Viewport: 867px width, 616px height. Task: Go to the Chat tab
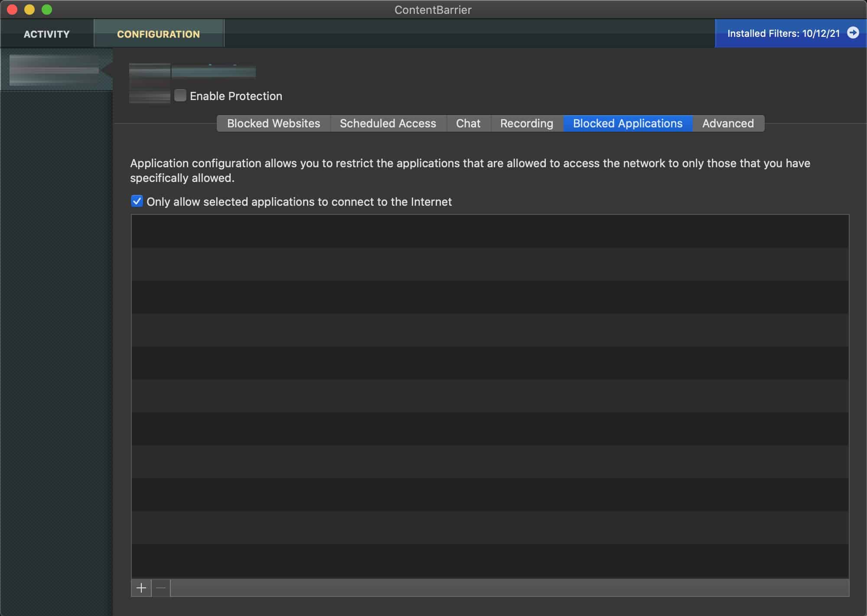(x=468, y=123)
